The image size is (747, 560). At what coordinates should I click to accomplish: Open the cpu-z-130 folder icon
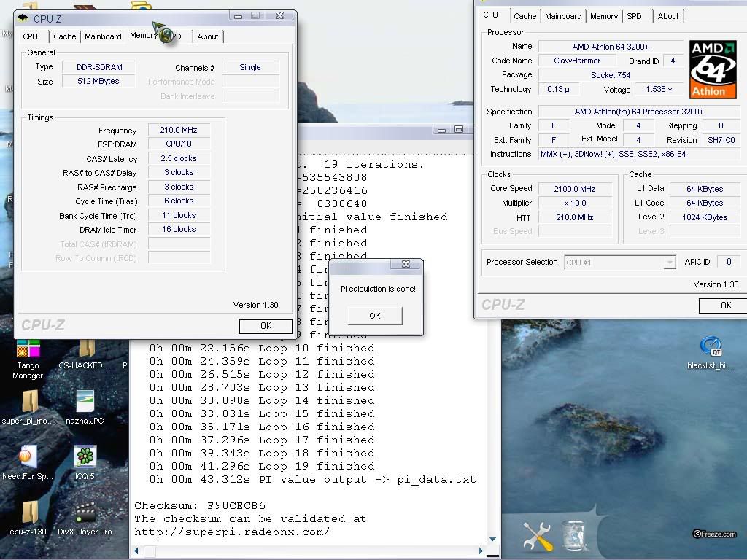(29, 513)
